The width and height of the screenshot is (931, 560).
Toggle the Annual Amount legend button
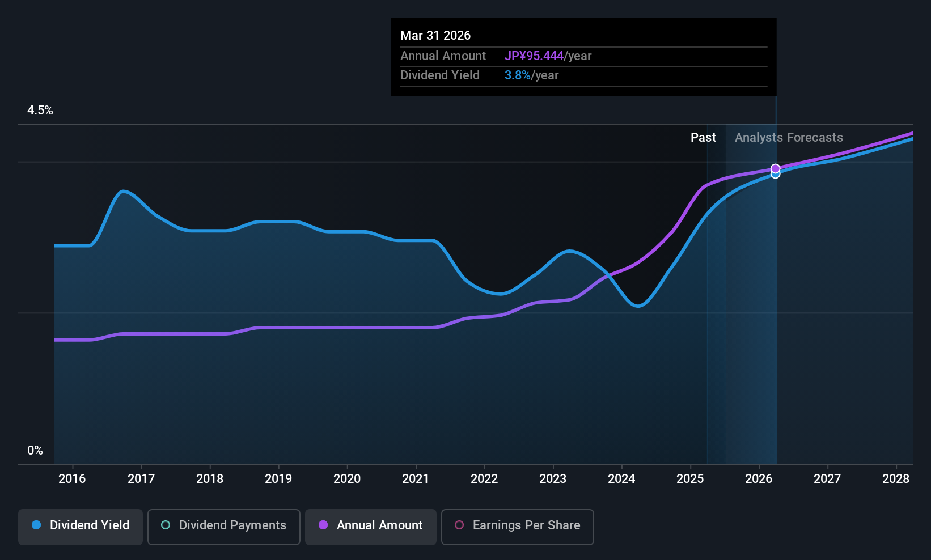371,527
